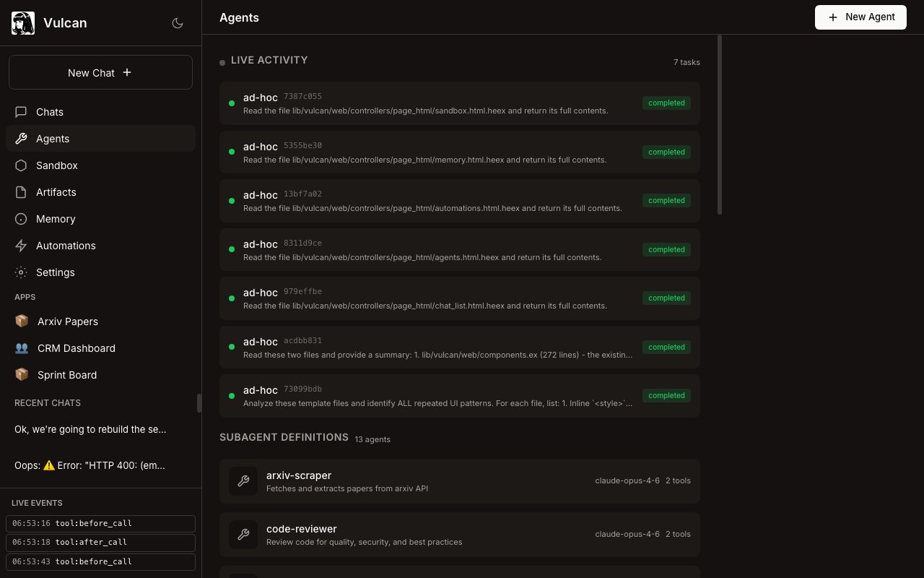This screenshot has width=924, height=578.
Task: Open the Arxiv Papers app
Action: tap(68, 322)
